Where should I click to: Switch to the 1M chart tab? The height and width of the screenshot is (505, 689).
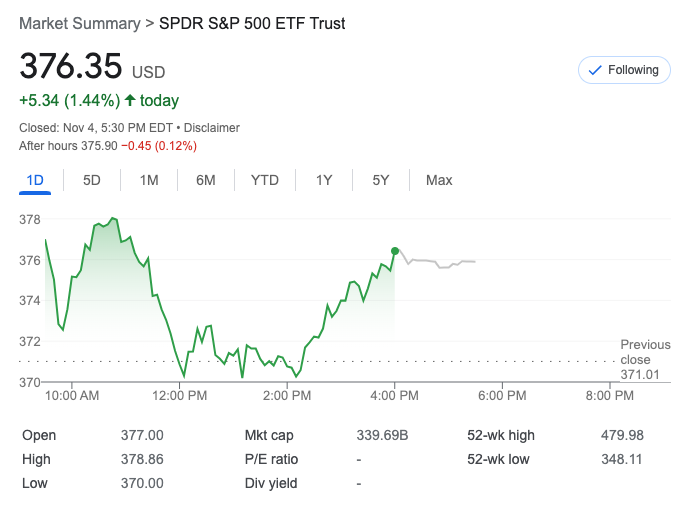(149, 180)
